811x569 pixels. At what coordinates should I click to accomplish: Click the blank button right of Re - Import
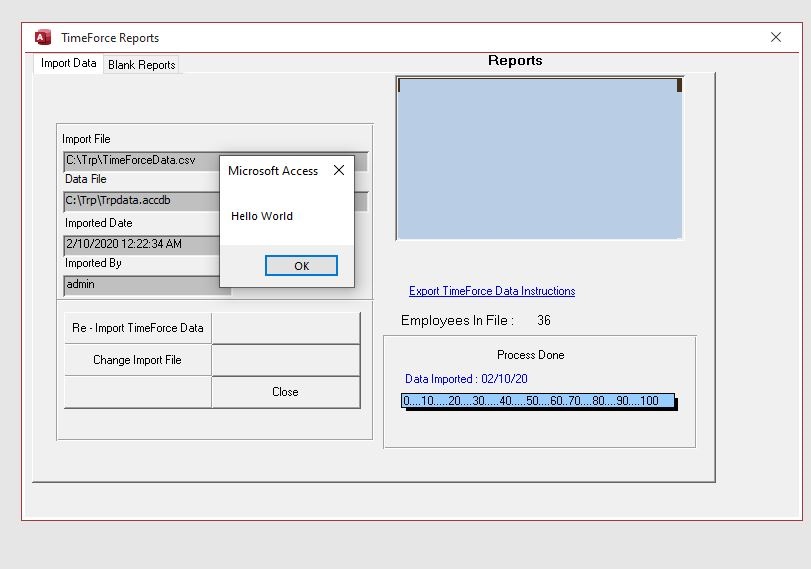[x=286, y=328]
